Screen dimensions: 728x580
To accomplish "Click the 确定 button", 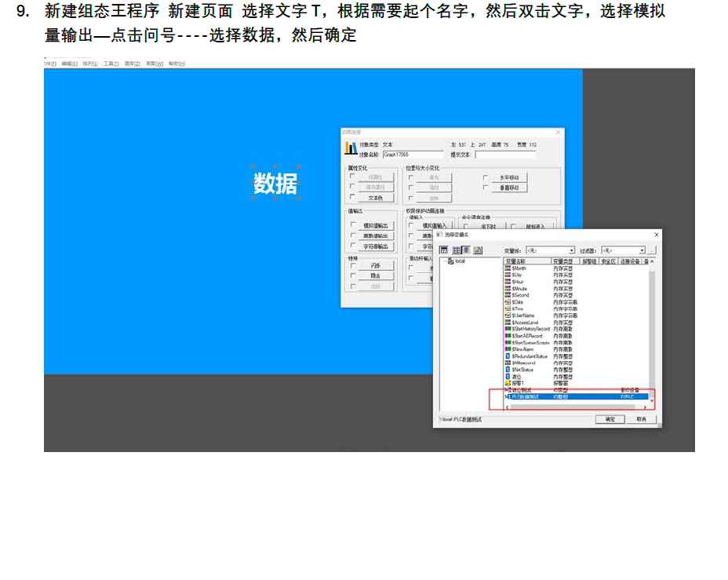I will pos(610,420).
